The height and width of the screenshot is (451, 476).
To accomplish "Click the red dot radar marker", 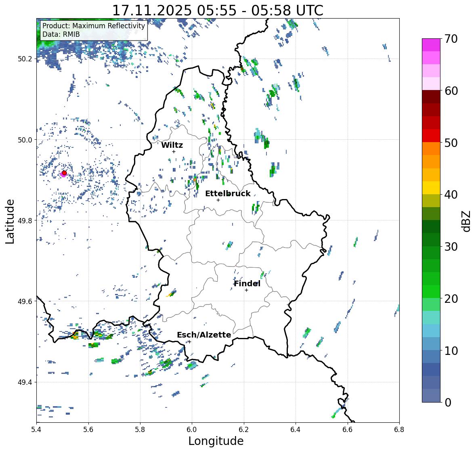I will (x=64, y=173).
